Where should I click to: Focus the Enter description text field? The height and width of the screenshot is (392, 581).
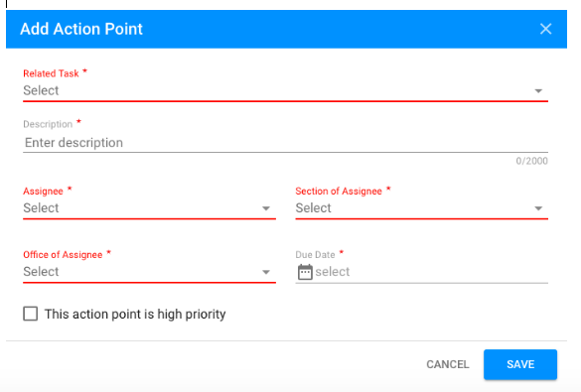pos(285,143)
